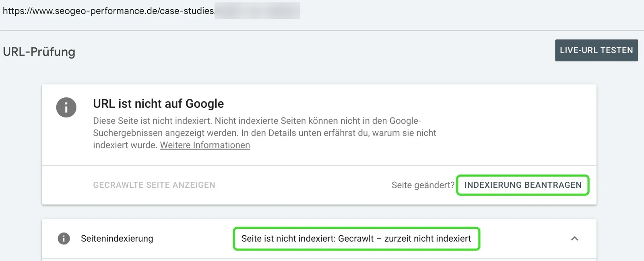
Task: Click status text Gecrawlt – zurzeit nicht indexiert
Action: point(405,238)
